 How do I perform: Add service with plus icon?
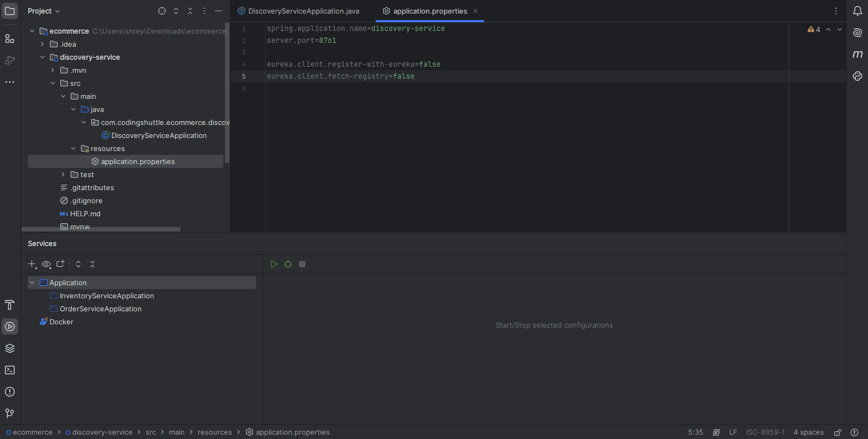click(x=32, y=264)
